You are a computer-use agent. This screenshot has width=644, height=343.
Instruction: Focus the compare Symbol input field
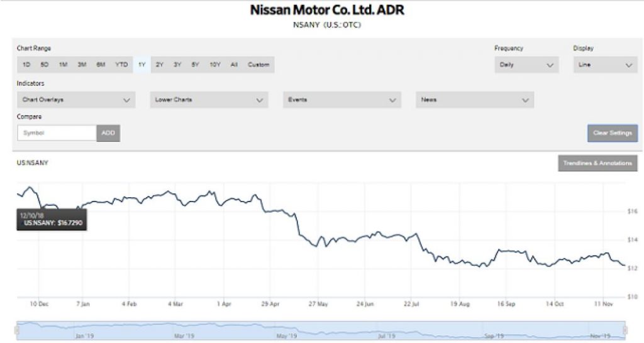click(x=57, y=133)
